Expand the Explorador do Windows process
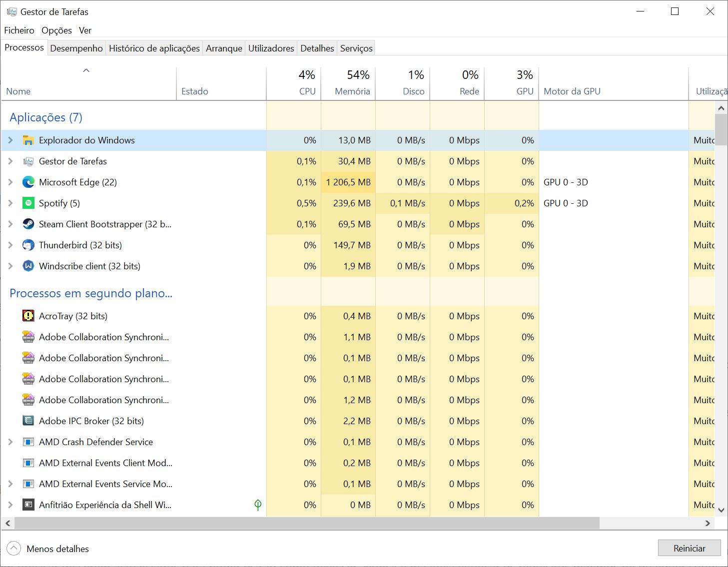 pyautogui.click(x=10, y=140)
